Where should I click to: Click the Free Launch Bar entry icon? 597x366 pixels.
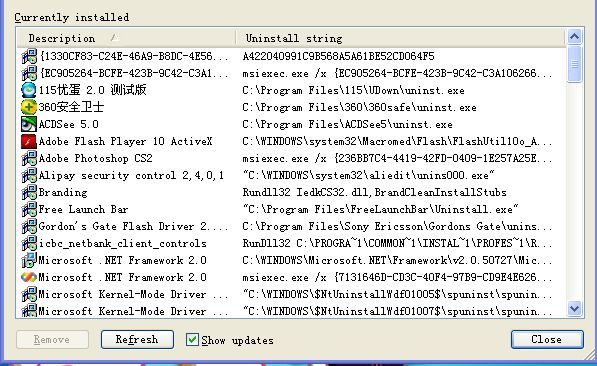tap(29, 209)
